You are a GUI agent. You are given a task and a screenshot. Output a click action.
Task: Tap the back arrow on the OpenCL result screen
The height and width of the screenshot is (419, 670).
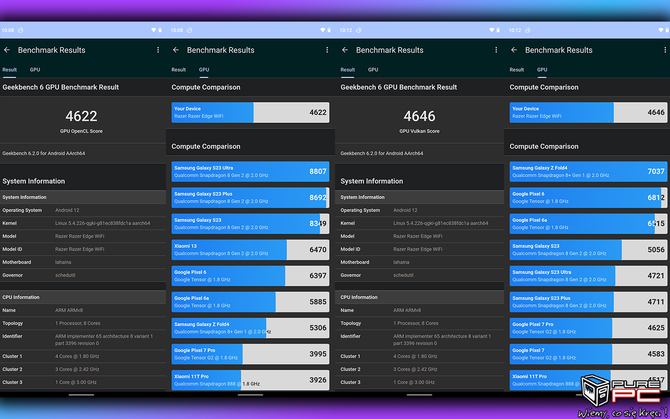click(x=7, y=50)
